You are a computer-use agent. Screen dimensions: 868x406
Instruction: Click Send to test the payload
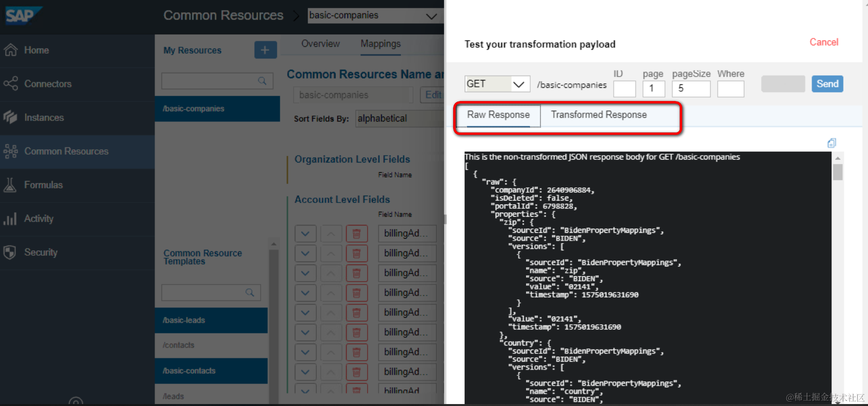(827, 84)
